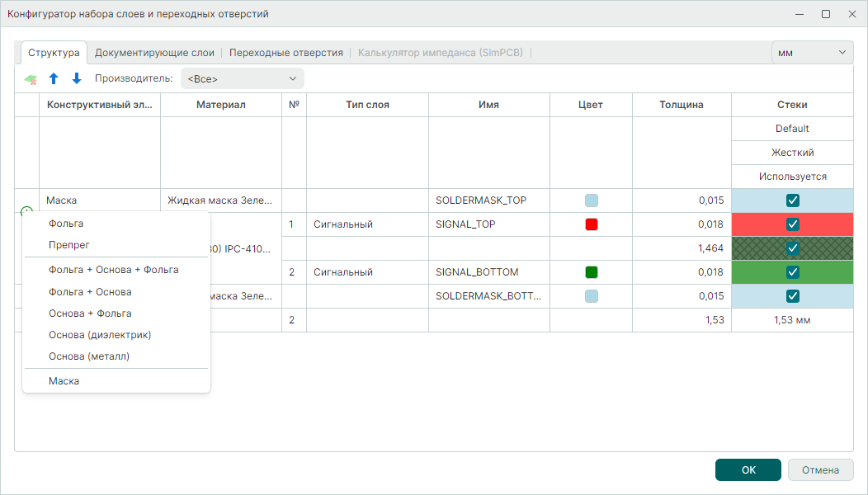Viewport: 868px width, 495px height.
Task: Click the red SIGNAL_TOP color swatch
Action: click(591, 224)
